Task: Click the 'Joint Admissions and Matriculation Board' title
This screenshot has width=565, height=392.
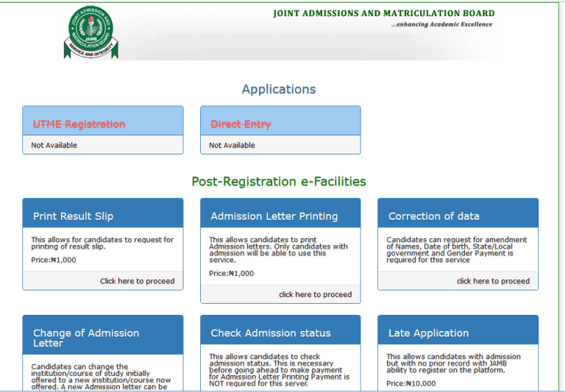Action: 384,13
